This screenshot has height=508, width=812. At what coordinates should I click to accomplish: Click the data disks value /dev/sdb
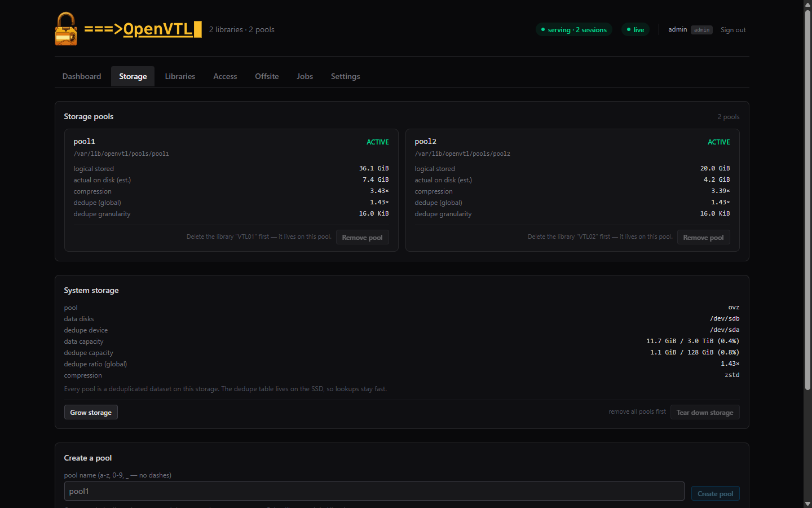click(725, 318)
